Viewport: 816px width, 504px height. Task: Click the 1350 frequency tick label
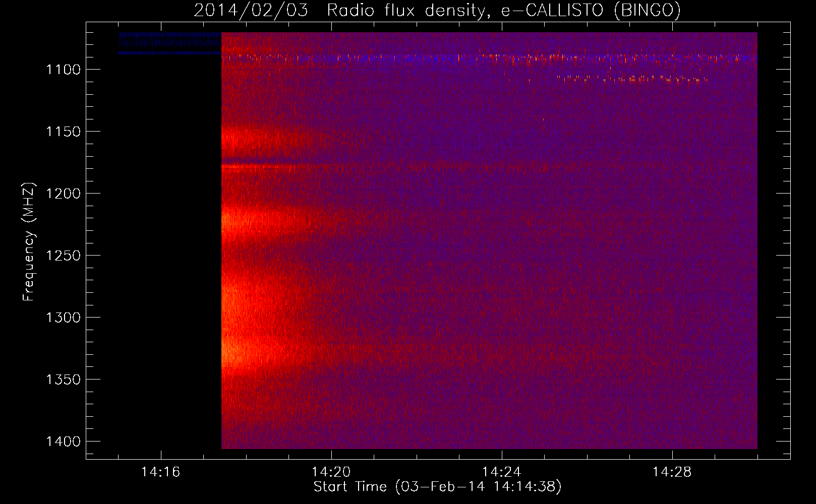64,380
